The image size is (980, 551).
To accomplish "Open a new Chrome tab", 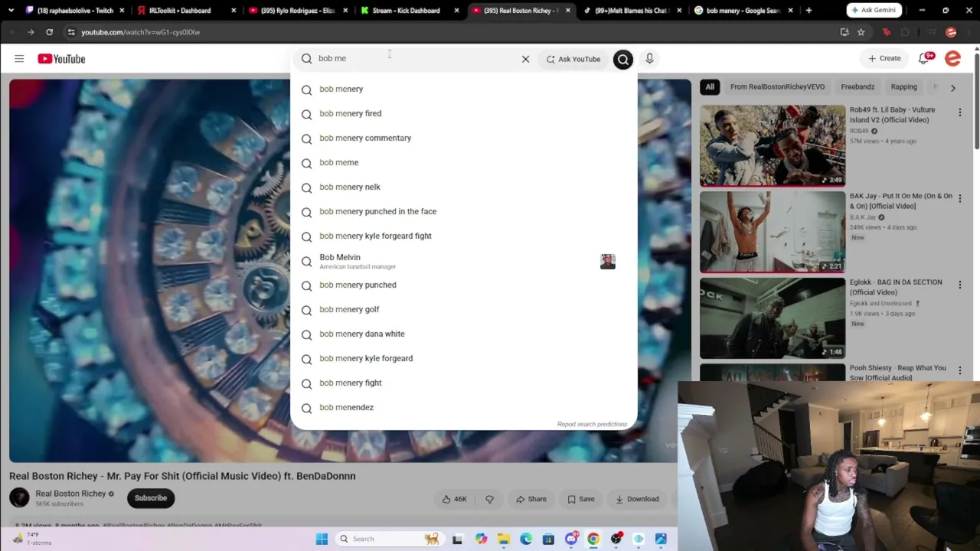I will click(808, 10).
